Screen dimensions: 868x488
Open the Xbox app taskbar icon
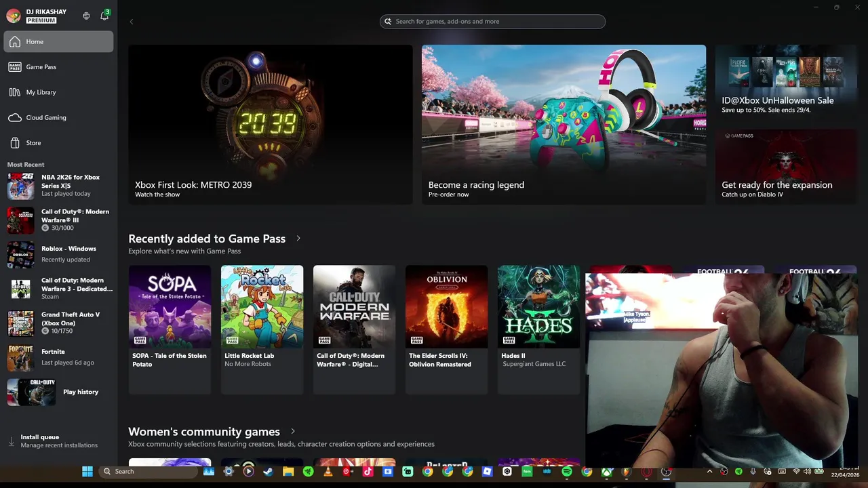(x=607, y=471)
